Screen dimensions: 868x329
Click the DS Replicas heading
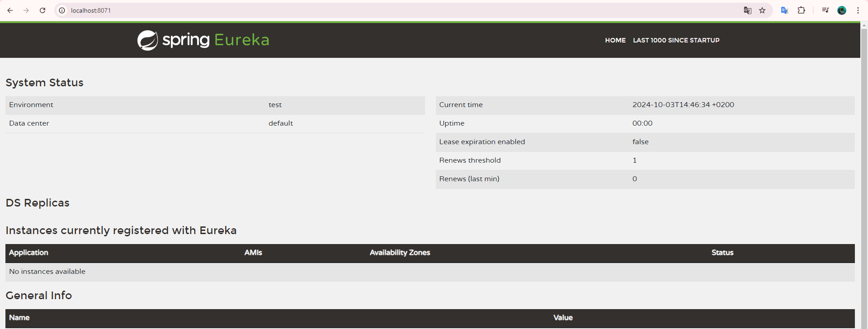coord(38,203)
